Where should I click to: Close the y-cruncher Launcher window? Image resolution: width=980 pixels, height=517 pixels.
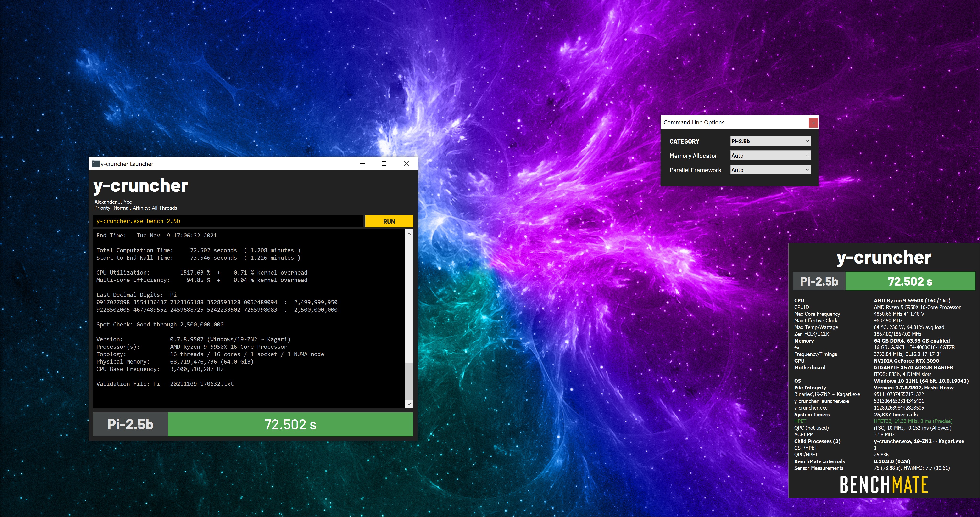[406, 164]
